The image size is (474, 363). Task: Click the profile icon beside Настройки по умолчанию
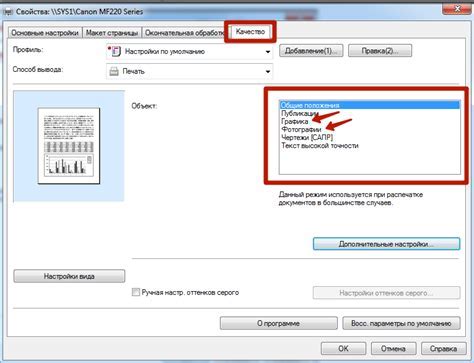tap(114, 52)
